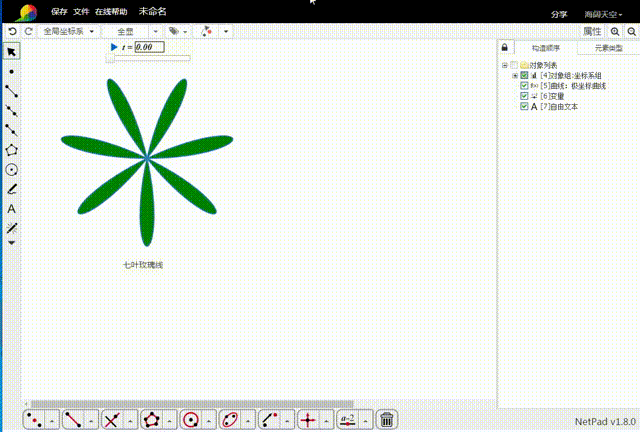
Task: Select the point tool in left toolbar
Action: 11,71
